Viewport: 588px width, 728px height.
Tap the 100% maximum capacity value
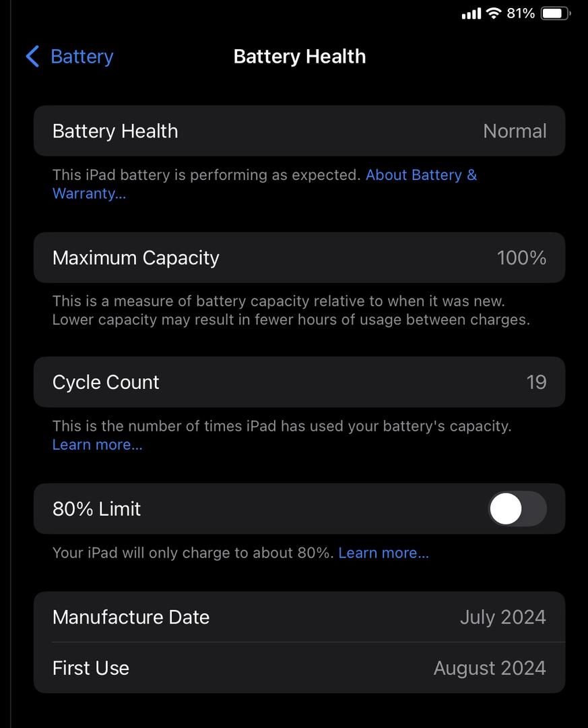point(521,257)
